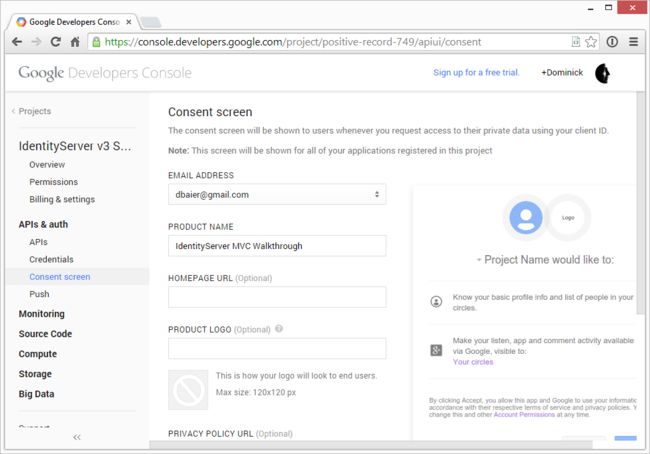
Task: Click the help icon next to Product Logo
Action: 279,329
